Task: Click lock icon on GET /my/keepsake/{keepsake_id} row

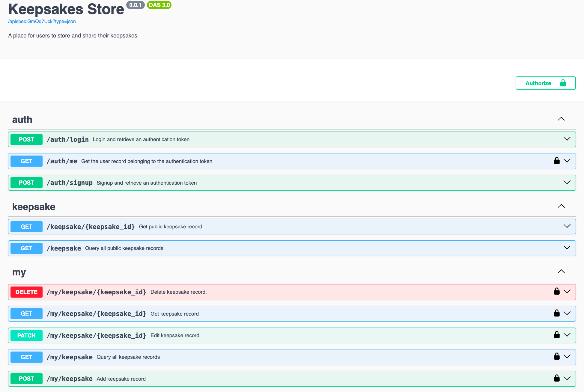Action: [x=557, y=313]
